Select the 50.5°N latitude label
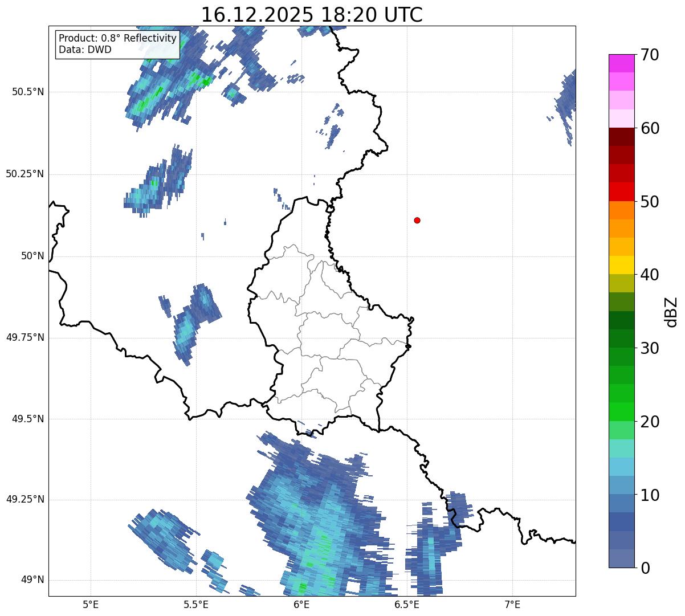The width and height of the screenshot is (685, 616). point(28,92)
